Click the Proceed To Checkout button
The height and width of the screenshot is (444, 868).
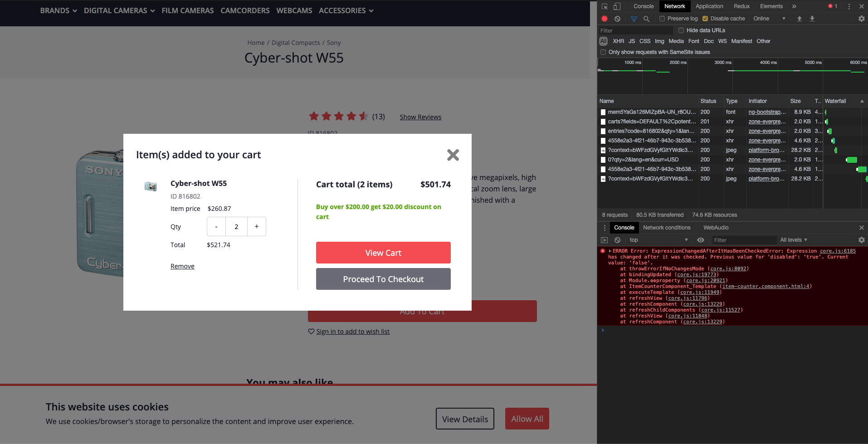[x=383, y=279]
